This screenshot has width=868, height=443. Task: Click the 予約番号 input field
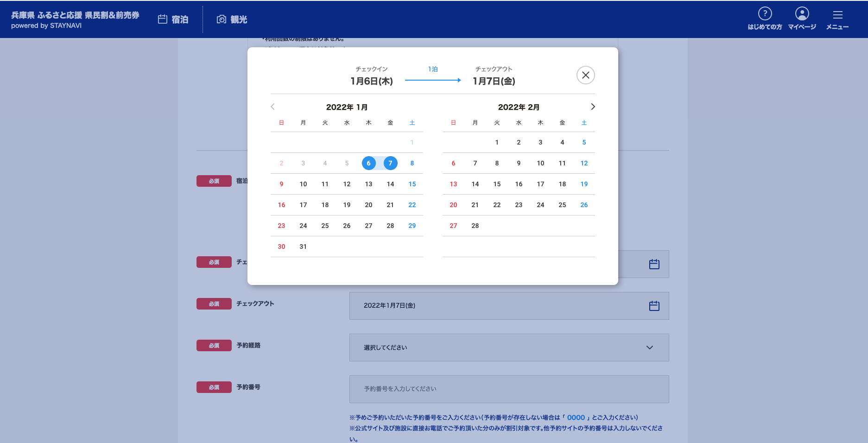(x=509, y=389)
